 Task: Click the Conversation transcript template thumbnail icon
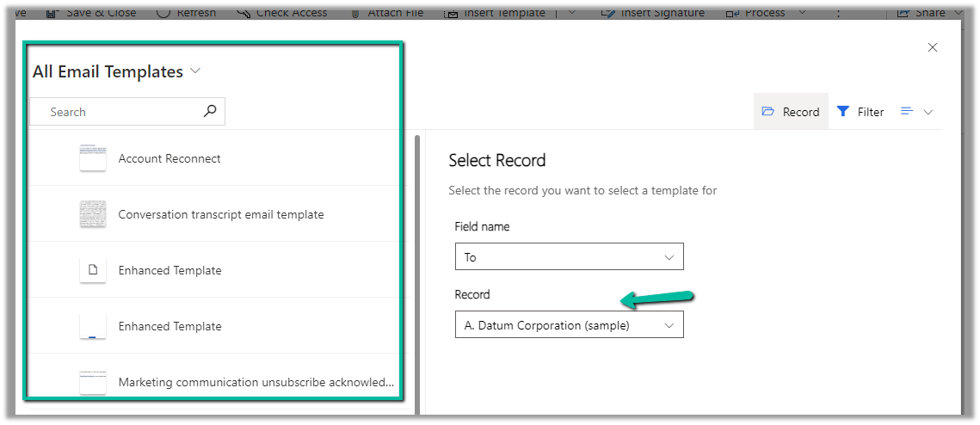(x=93, y=214)
